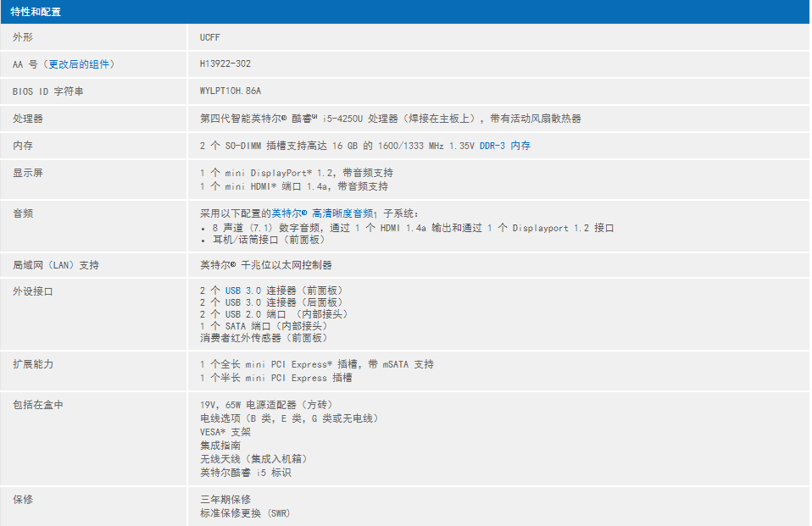Select the 19V, 65W 电源适配器 line
The height and width of the screenshot is (526, 812).
point(266,405)
